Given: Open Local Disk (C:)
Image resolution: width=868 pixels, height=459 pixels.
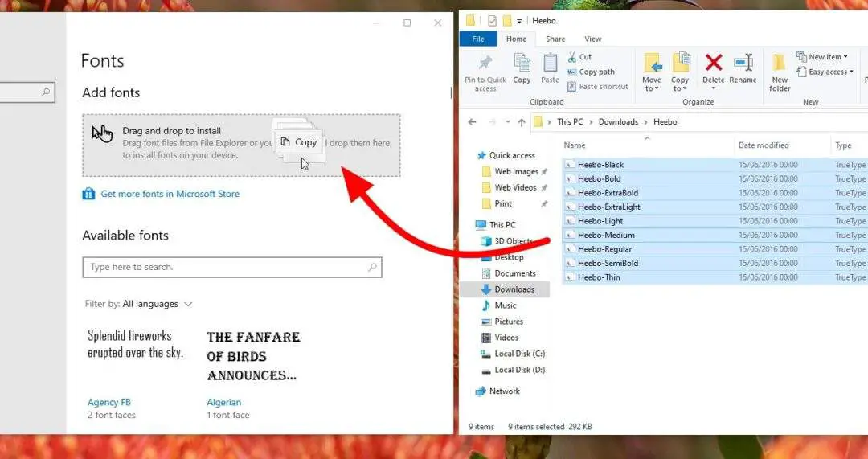Looking at the screenshot, I should tap(520, 354).
